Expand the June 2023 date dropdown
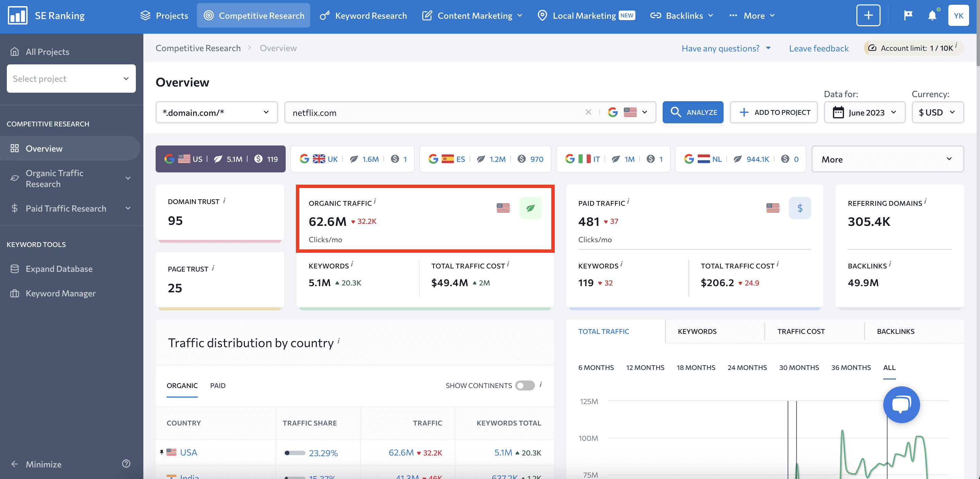Image resolution: width=980 pixels, height=479 pixels. click(x=865, y=112)
